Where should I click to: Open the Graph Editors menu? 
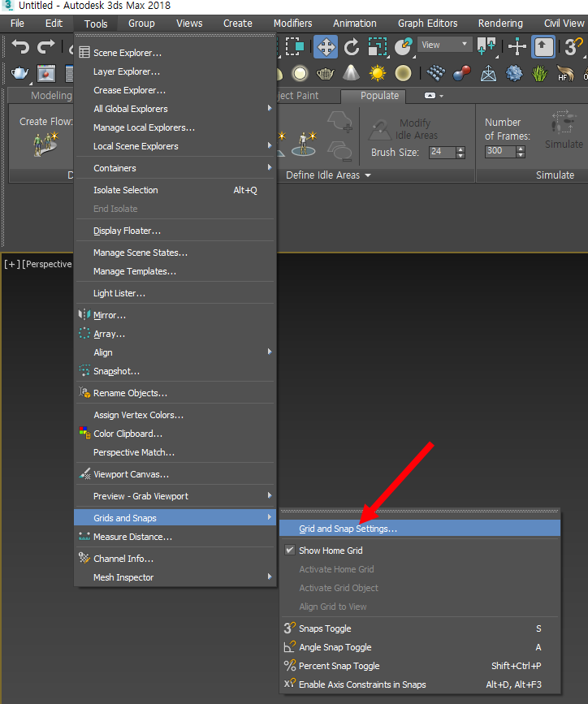(x=428, y=24)
